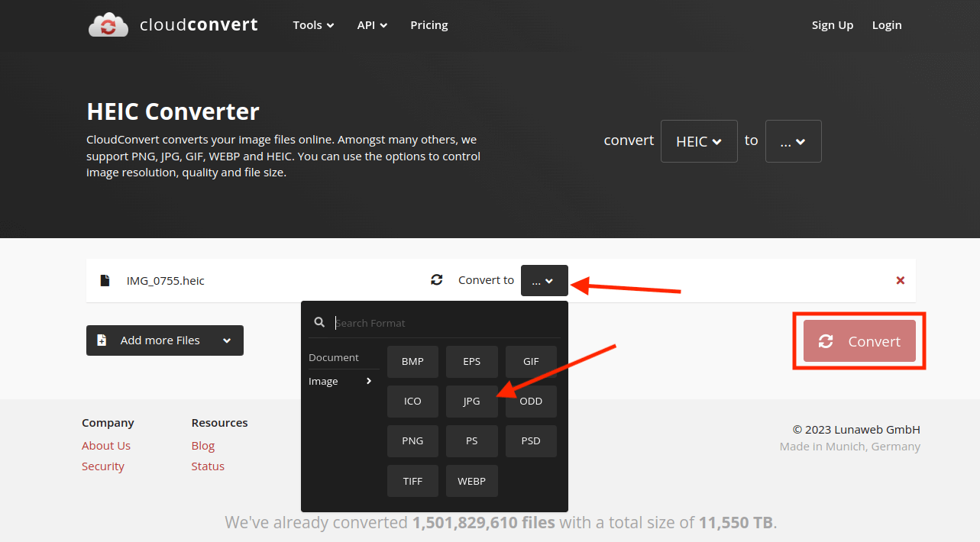Choose ICO as output format
The image size is (980, 542).
click(412, 402)
